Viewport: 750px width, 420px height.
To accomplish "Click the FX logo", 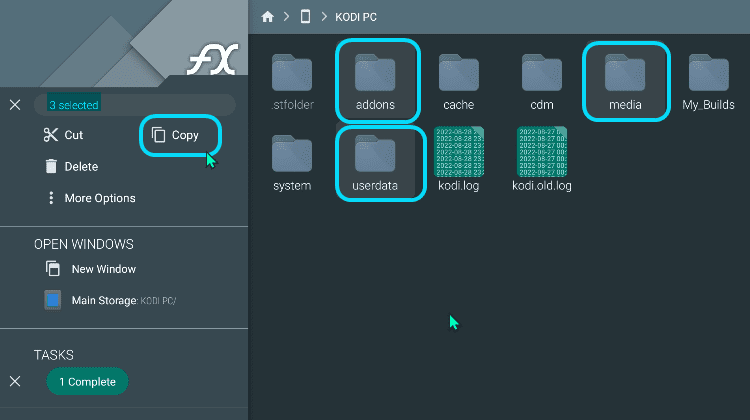I will click(213, 59).
